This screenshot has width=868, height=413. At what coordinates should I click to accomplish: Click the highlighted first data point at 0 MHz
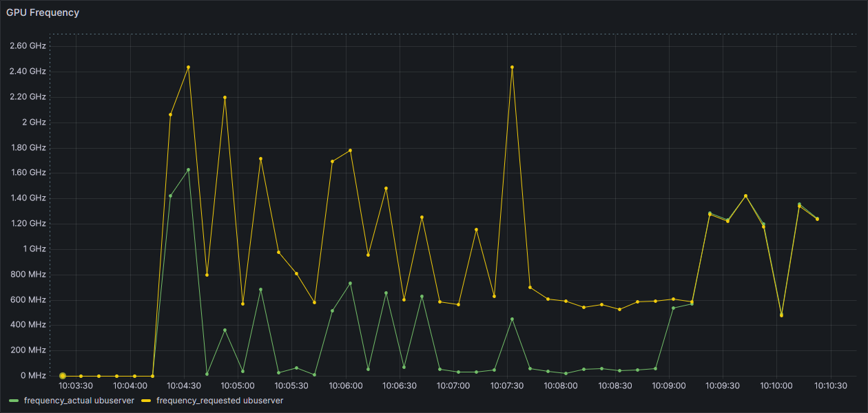63,376
